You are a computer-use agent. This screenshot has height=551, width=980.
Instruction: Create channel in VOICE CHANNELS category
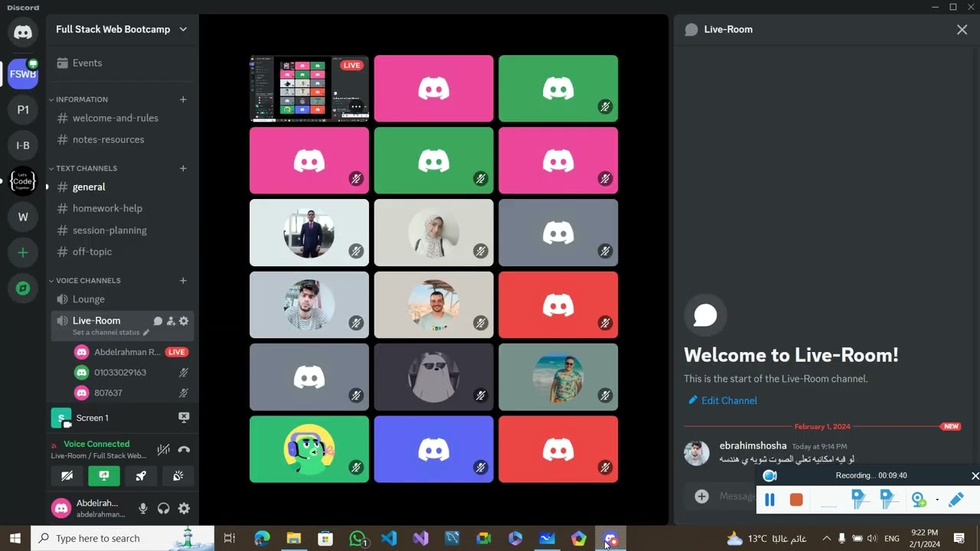183,281
